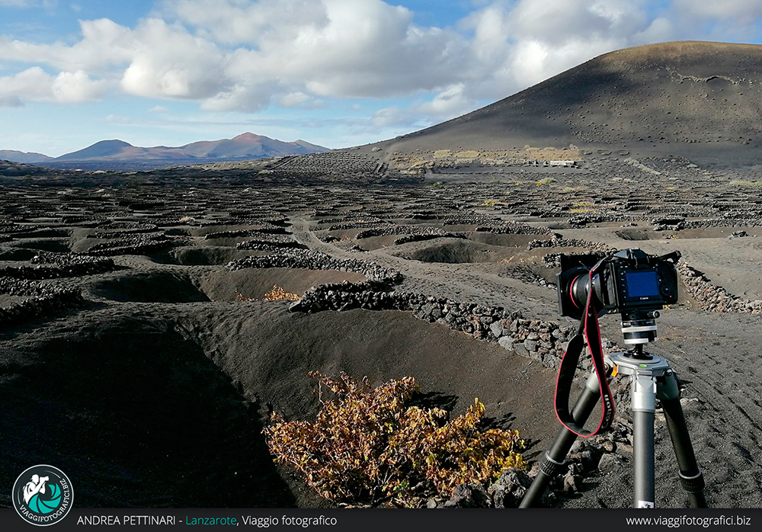Viewport: 762px width, 532px height.
Task: Click the www.viaggifotografici.biz website link
Action: 687,521
